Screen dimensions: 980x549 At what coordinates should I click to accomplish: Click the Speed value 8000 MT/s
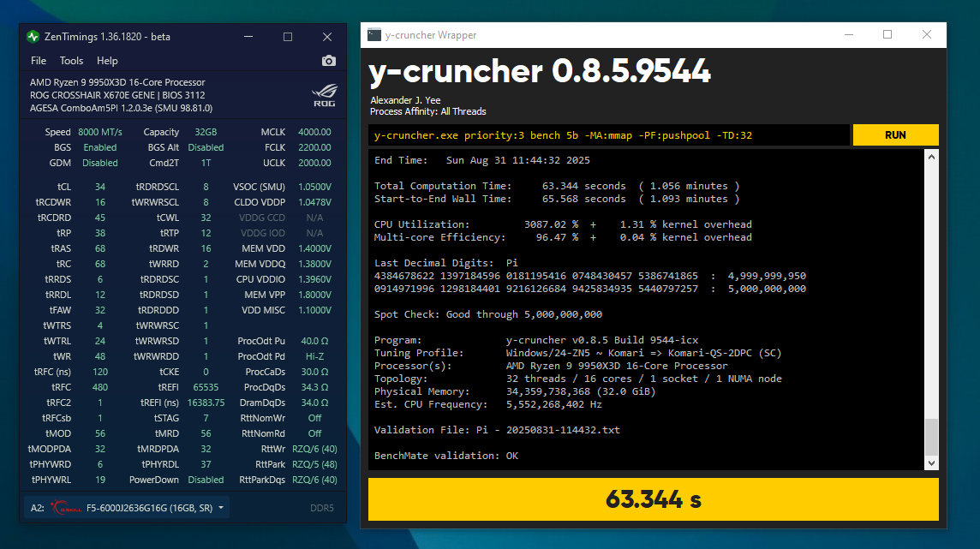click(x=100, y=132)
